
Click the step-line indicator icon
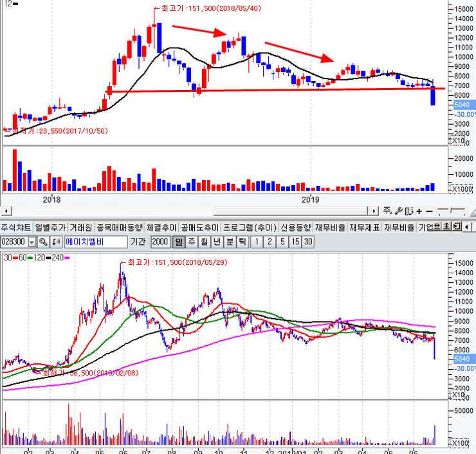[x=451, y=211]
